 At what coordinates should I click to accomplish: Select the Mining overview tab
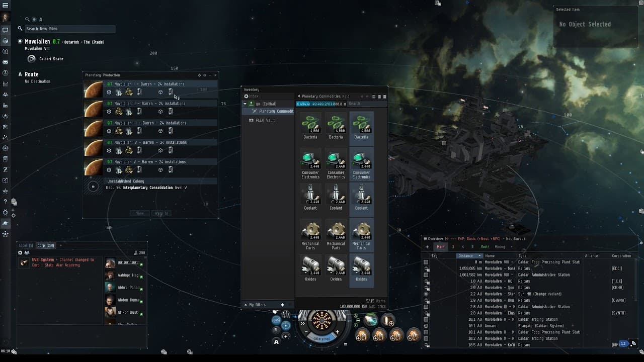point(500,247)
